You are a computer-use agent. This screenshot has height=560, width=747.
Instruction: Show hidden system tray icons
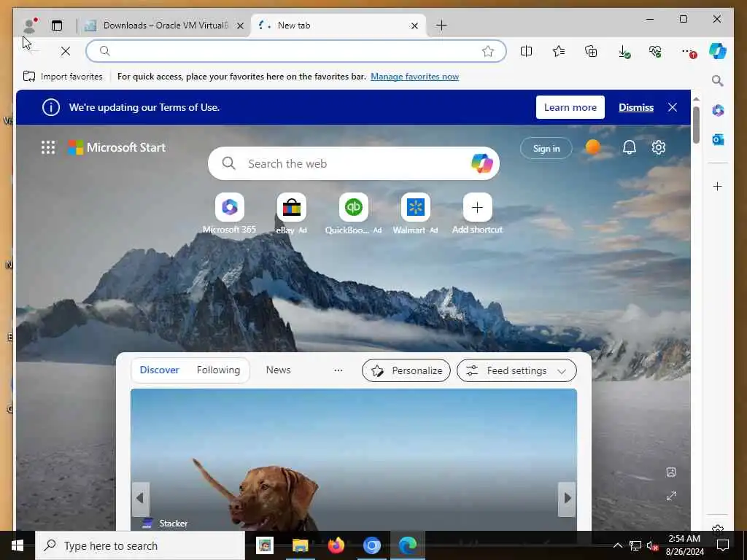(x=617, y=545)
